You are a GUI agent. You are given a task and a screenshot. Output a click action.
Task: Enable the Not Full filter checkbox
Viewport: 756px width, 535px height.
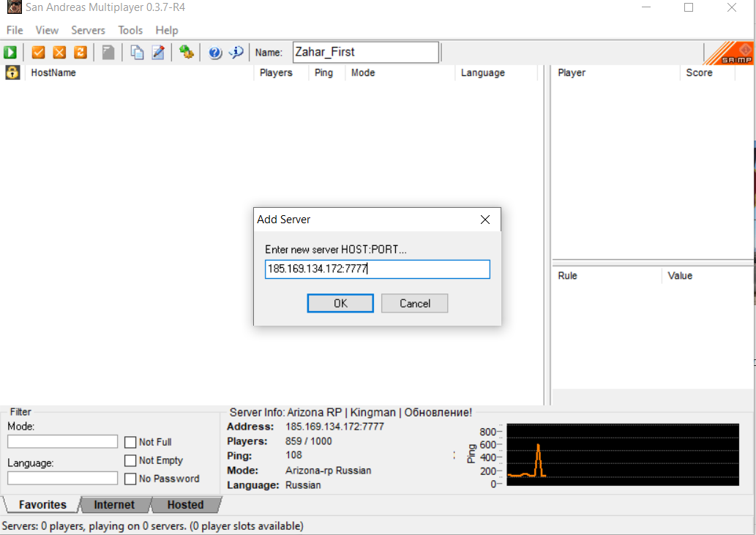point(130,442)
